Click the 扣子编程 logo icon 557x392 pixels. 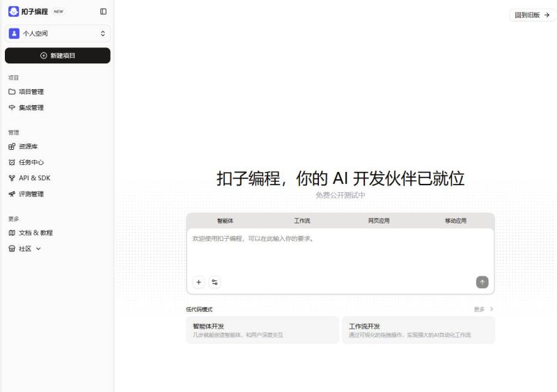click(13, 11)
